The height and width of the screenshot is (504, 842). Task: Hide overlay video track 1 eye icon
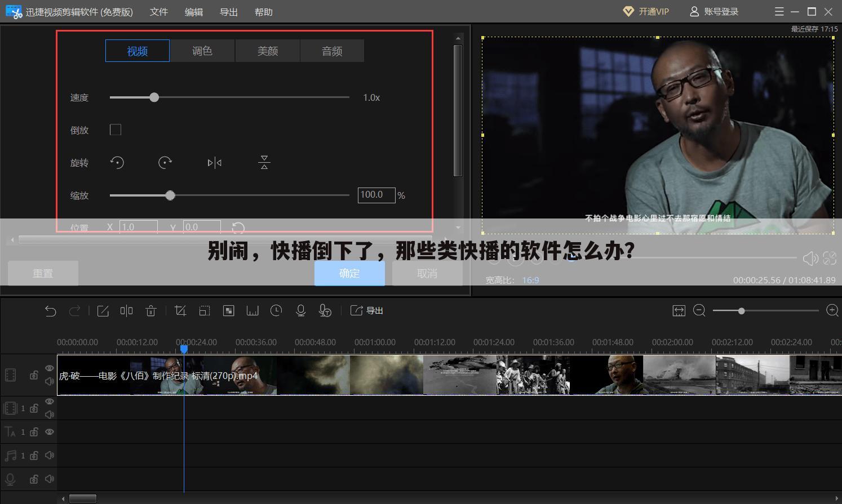[x=50, y=402]
